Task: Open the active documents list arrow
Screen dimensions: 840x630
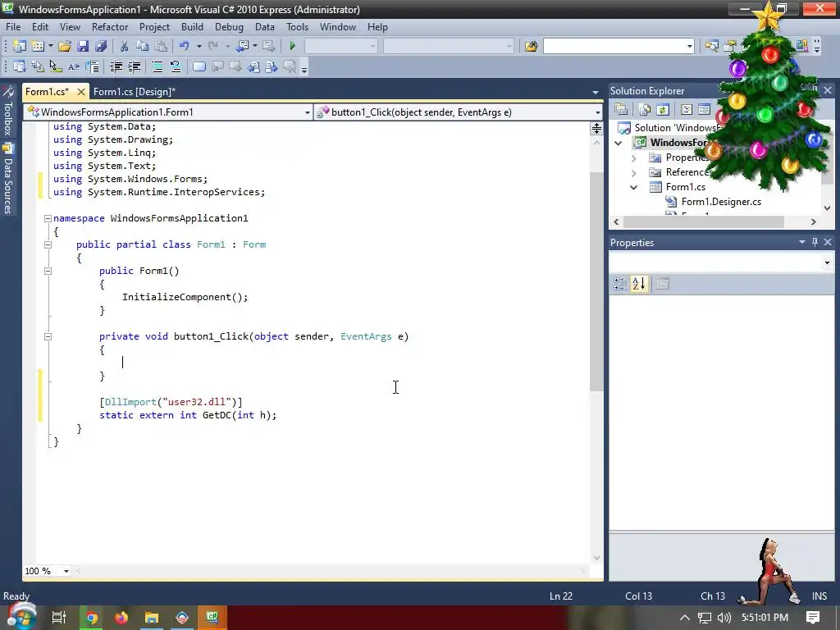Action: 596,93
